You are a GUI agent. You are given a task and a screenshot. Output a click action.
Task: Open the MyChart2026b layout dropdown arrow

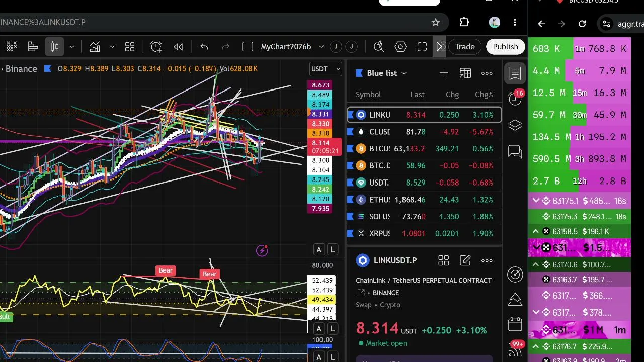[321, 47]
